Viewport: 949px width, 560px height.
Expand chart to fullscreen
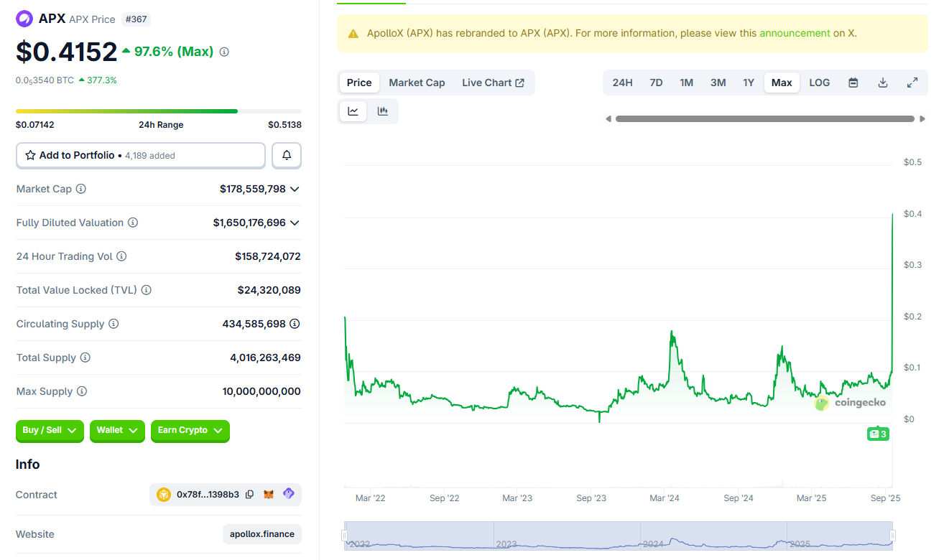[x=912, y=83]
